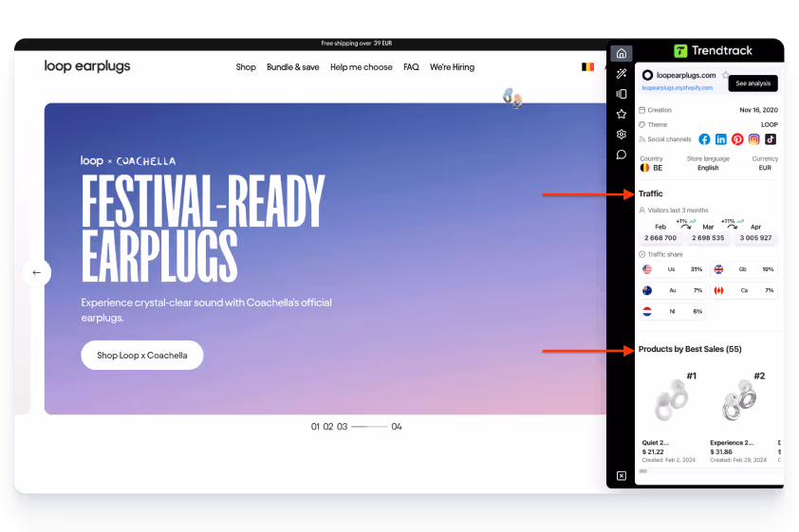Open favorites star in Trendtrack sidebar
Screen dimensions: 799x532
pos(622,114)
